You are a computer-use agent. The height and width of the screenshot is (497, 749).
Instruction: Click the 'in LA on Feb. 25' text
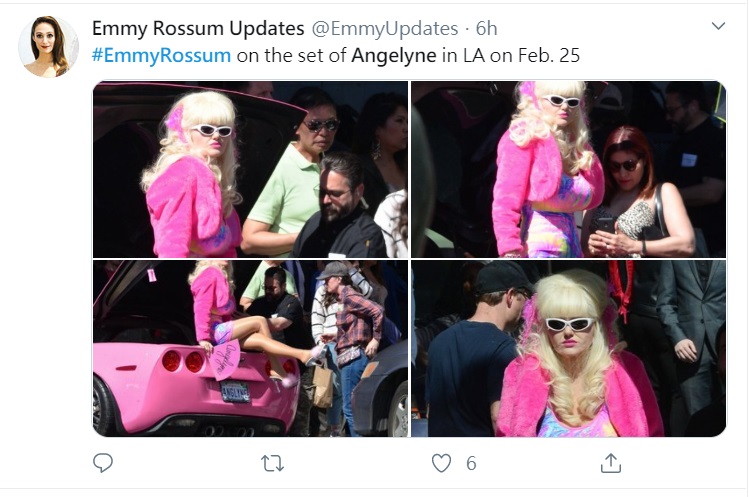[511, 55]
